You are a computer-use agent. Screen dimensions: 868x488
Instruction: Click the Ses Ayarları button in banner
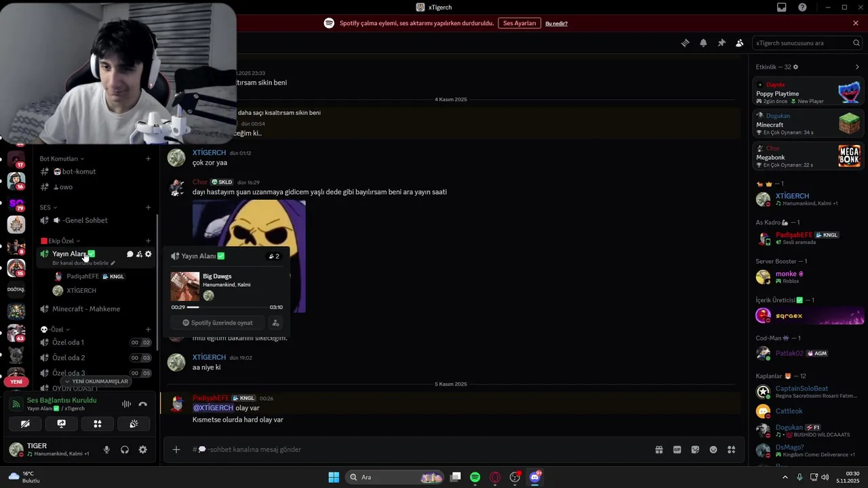[519, 23]
